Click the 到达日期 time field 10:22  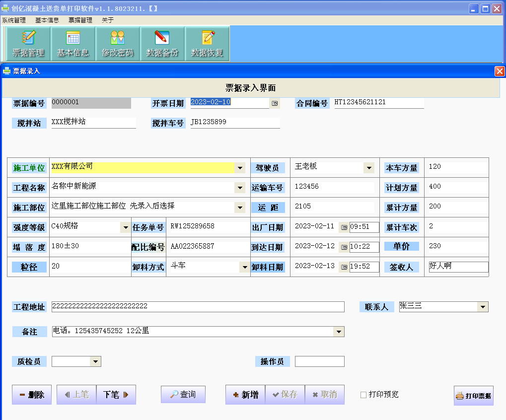tap(364, 247)
